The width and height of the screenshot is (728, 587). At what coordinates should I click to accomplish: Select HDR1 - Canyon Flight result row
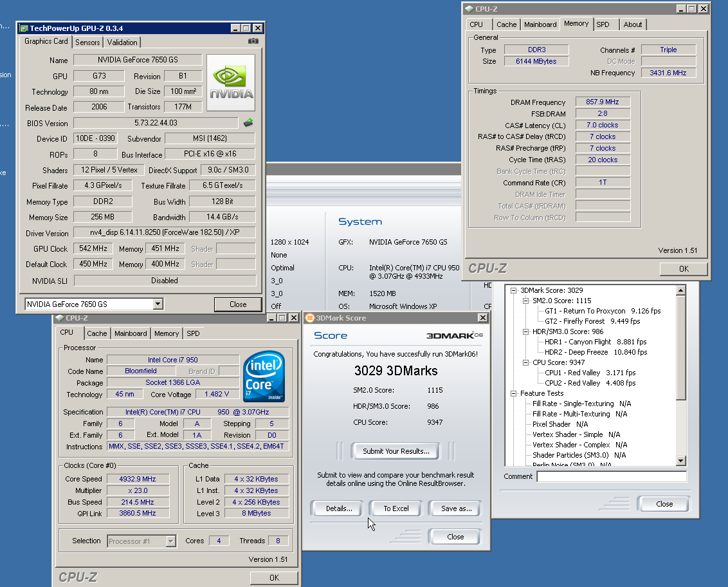point(596,342)
